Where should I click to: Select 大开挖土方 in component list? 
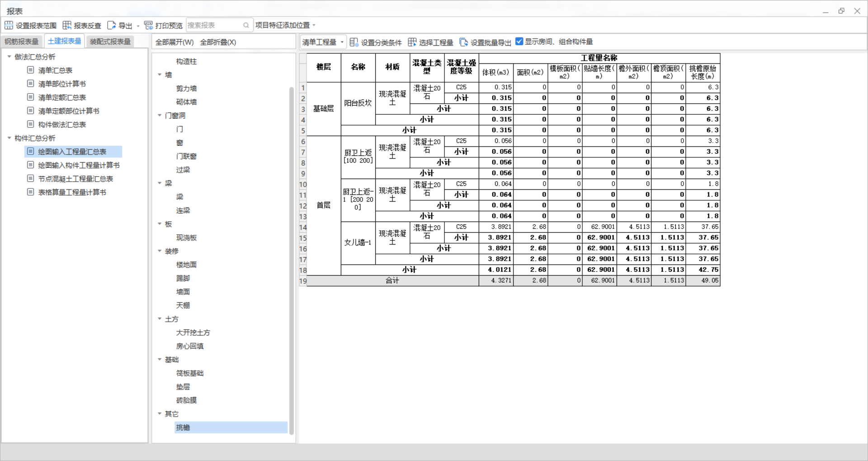coord(193,332)
